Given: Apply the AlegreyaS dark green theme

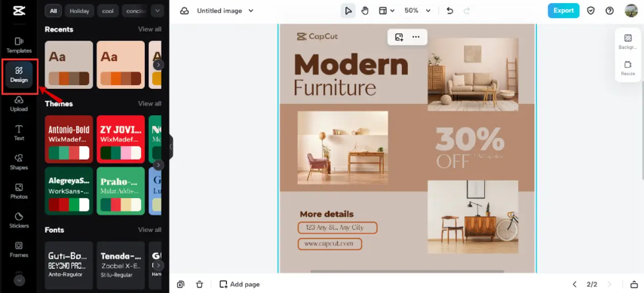Looking at the screenshot, I should 69,191.
